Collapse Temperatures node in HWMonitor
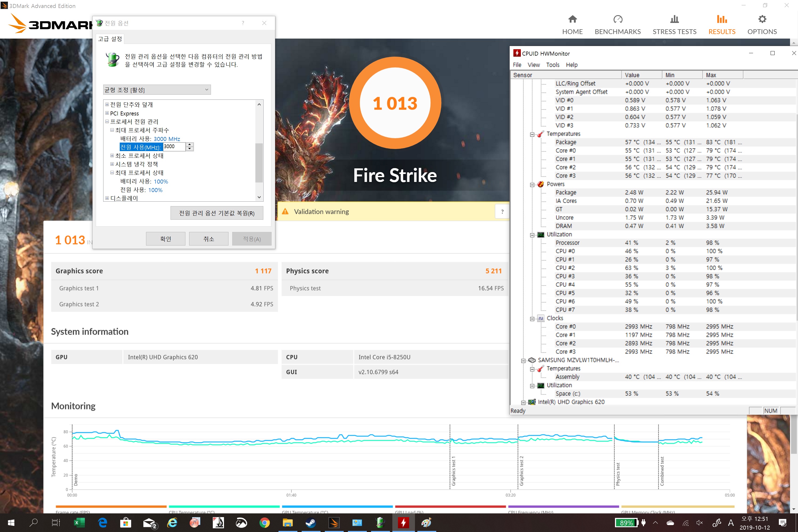798x532 pixels. (x=532, y=134)
